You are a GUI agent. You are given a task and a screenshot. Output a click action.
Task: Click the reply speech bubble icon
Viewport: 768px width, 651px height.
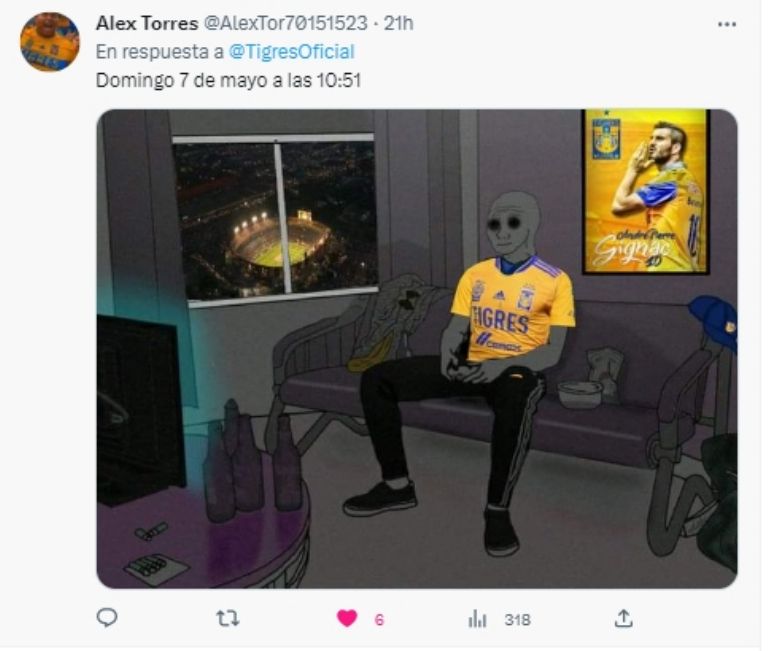tap(107, 620)
